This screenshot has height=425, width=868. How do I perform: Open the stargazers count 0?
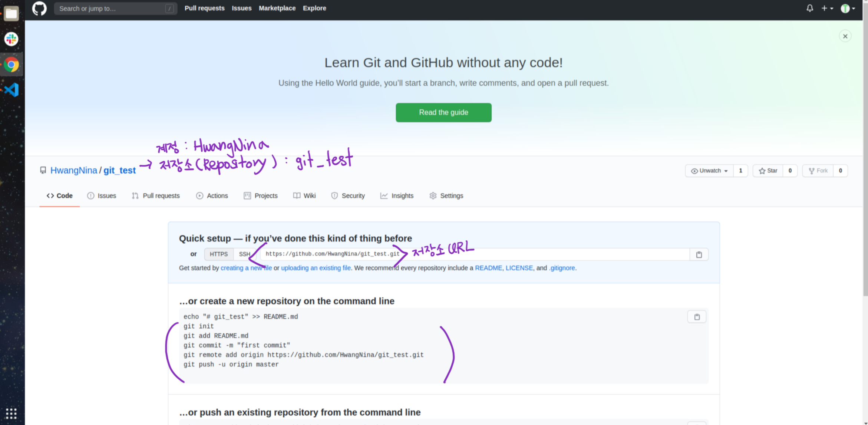tap(790, 171)
